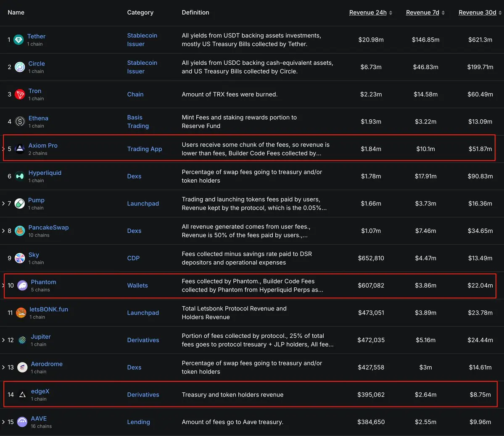Screen dimensions: 504x436
Task: Click the PancakeSwap bunny logo icon
Action: tap(20, 231)
